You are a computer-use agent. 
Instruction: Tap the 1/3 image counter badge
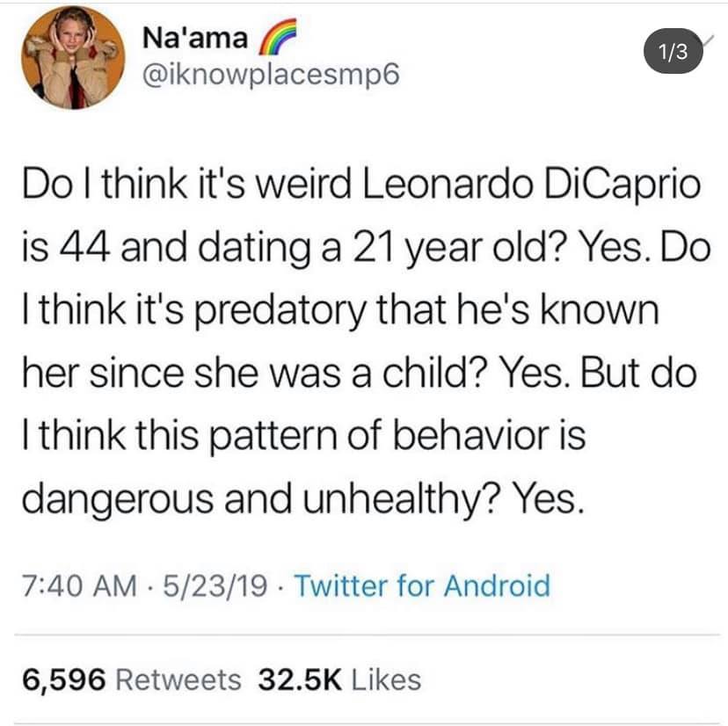click(x=673, y=52)
